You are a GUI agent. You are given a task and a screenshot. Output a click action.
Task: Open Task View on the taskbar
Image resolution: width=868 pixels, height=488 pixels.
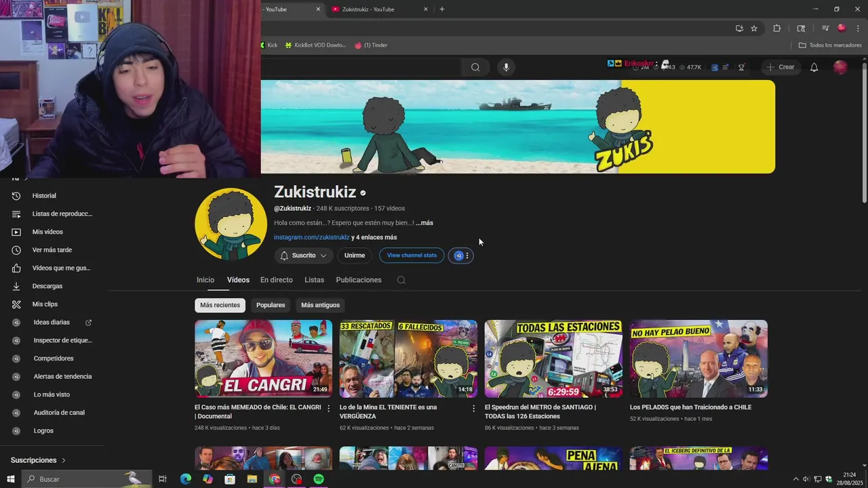pyautogui.click(x=163, y=479)
